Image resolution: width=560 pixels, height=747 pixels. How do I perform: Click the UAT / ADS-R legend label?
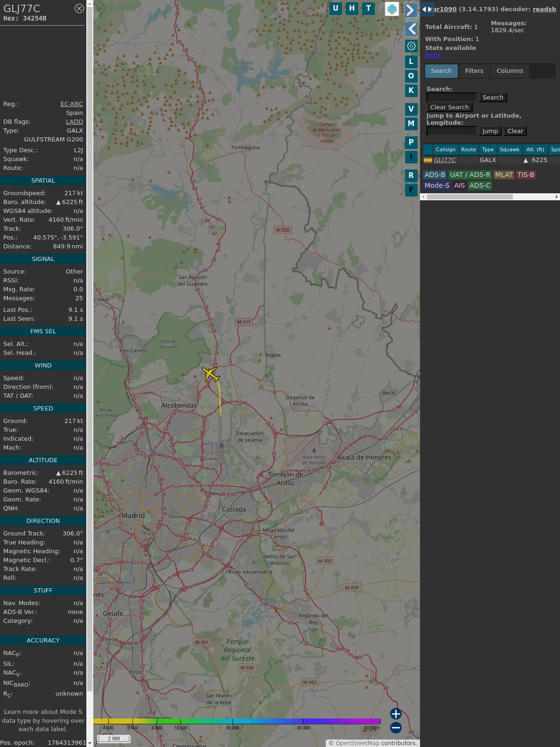coord(470,175)
